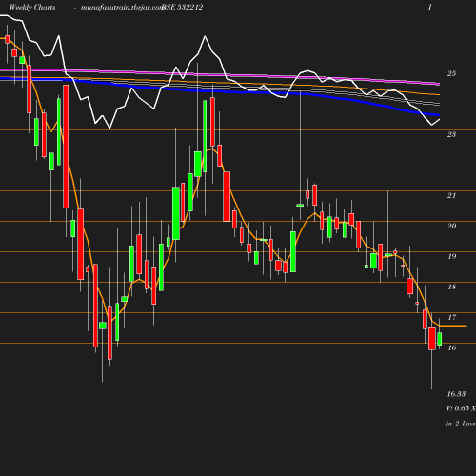Click the tallest red candle near chart start
The height and width of the screenshot is (476, 476).
[66, 147]
